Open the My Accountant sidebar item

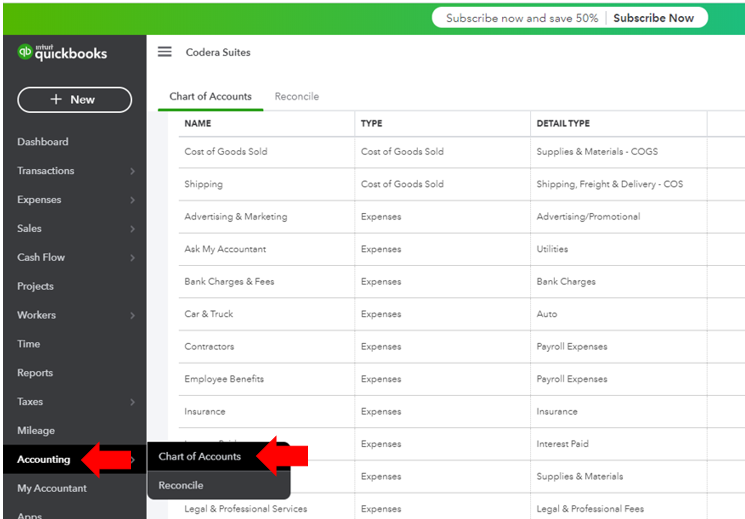(x=52, y=488)
